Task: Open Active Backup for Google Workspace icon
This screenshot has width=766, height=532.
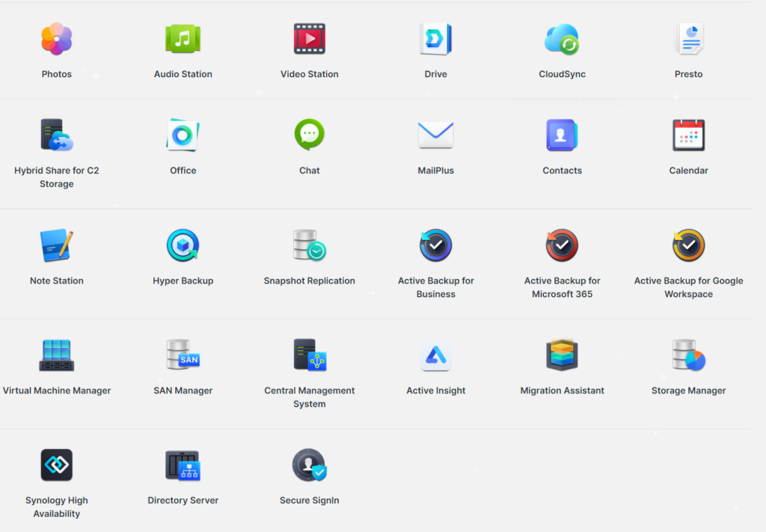Action: click(689, 245)
